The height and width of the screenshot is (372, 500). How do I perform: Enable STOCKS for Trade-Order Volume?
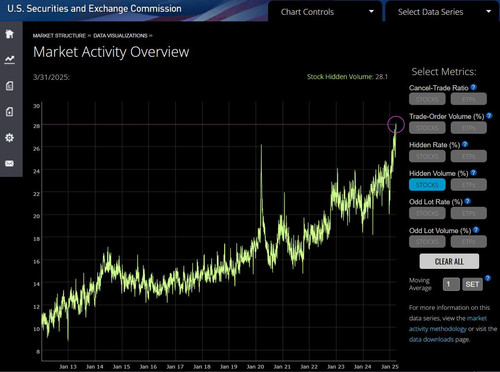click(x=427, y=128)
